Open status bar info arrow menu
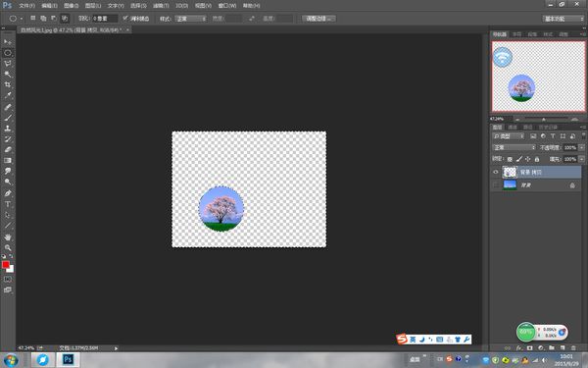This screenshot has height=368, width=588. tap(116, 348)
